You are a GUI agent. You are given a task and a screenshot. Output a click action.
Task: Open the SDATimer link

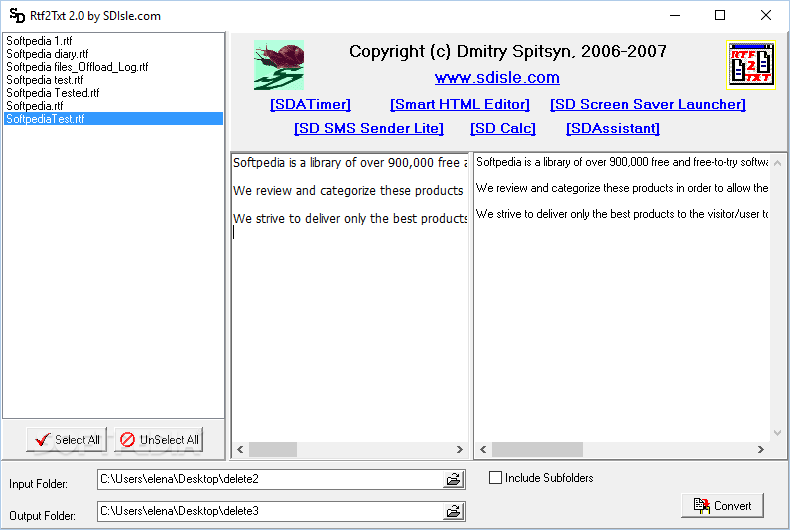click(310, 104)
